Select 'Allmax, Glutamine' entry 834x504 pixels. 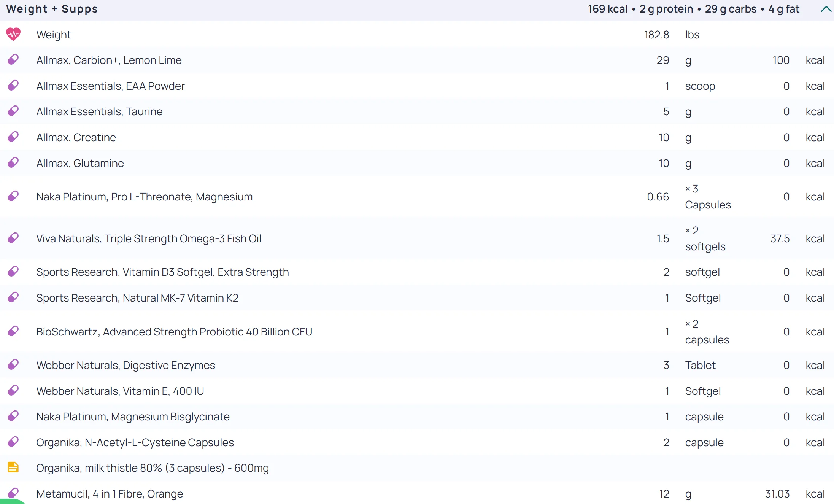[80, 163]
